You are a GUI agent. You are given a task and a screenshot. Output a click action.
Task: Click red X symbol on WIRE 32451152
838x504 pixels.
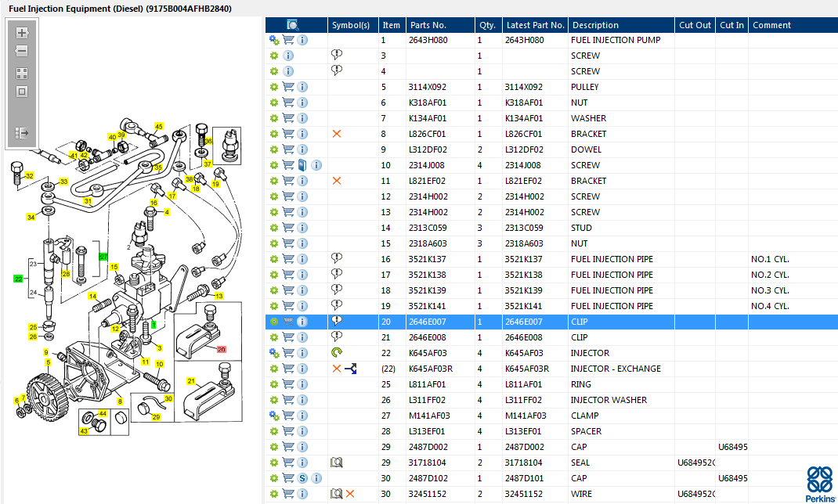pos(350,494)
